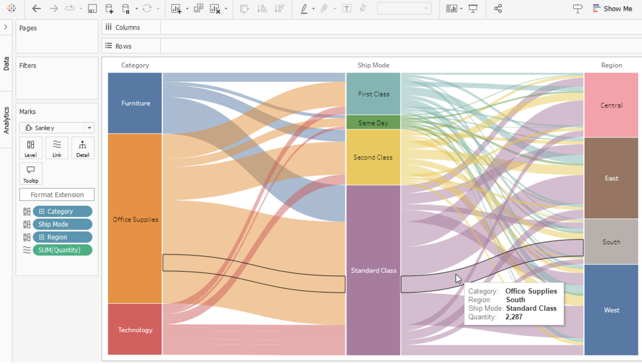
Task: Click the New Data Source icon
Action: 109,9
